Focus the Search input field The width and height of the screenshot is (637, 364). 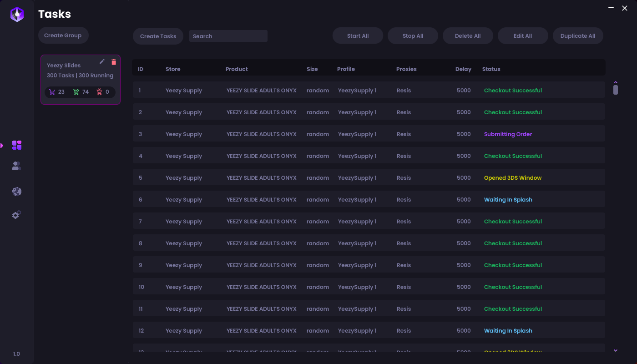click(228, 36)
